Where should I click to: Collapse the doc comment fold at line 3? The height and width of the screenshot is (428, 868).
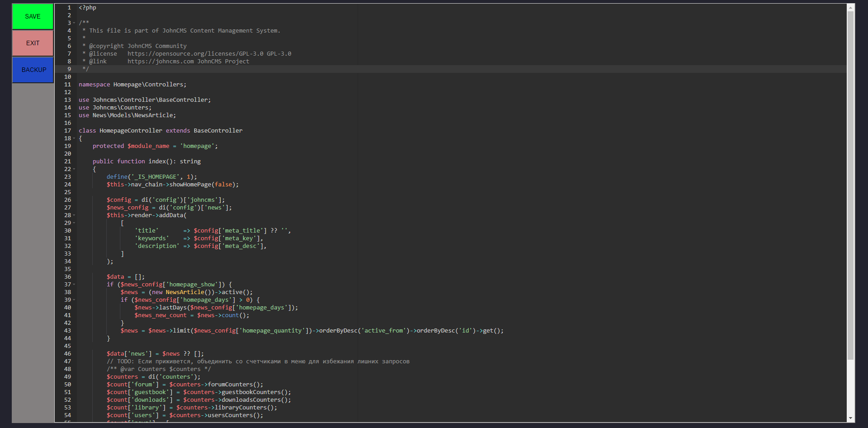point(74,23)
